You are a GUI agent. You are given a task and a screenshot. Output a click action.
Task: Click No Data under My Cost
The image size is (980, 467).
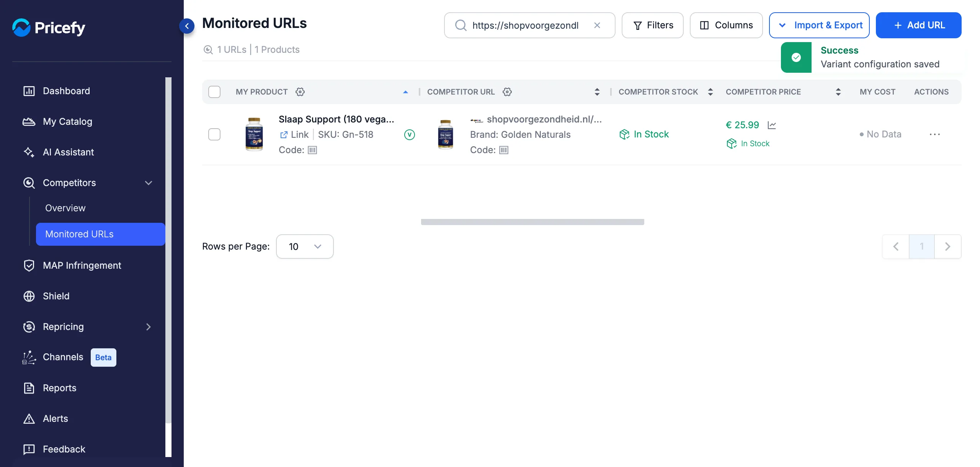pyautogui.click(x=880, y=134)
